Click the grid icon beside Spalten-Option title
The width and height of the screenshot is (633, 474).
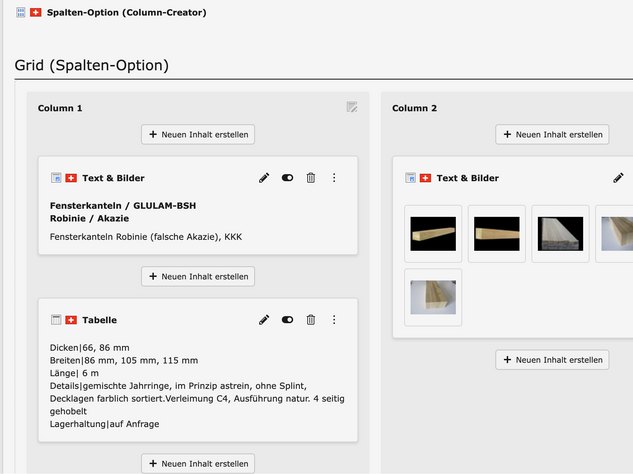(21, 13)
